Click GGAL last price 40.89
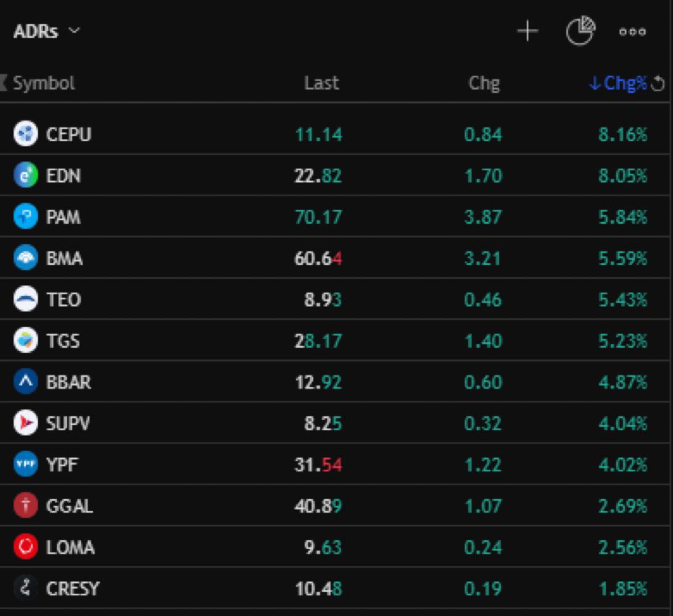The height and width of the screenshot is (616, 673). pyautogui.click(x=318, y=506)
